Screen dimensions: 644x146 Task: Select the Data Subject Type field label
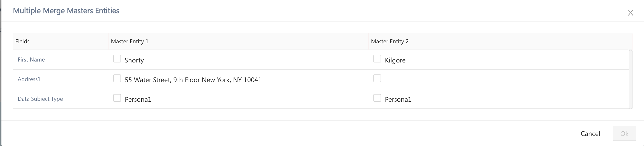tap(40, 99)
